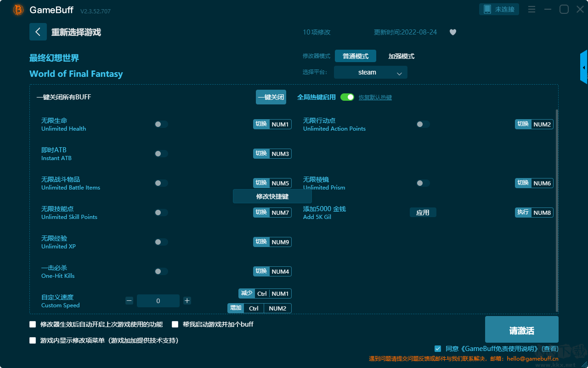Enable Unlimited Skill Points switch

coord(161,213)
